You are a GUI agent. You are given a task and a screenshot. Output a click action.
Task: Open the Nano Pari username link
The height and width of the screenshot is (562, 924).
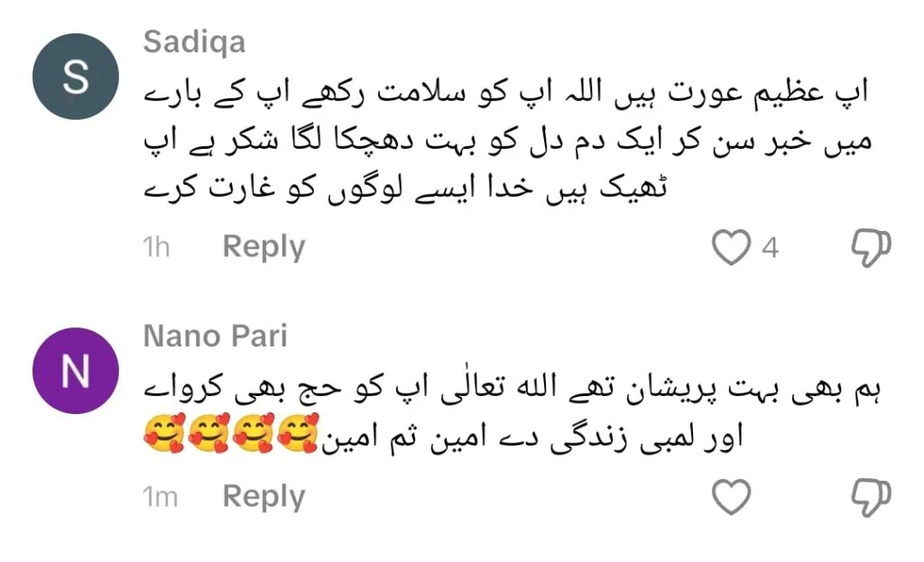pos(215,336)
